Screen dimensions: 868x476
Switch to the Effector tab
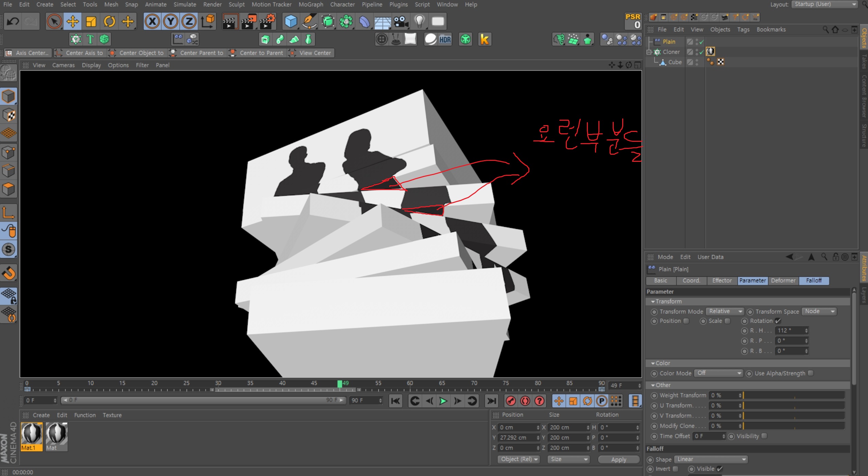click(x=722, y=280)
